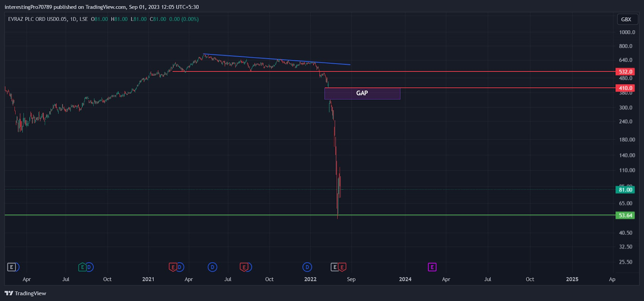The height and width of the screenshot is (301, 644).
Task: Click the 25.50 price scale value
Action: tap(625, 262)
